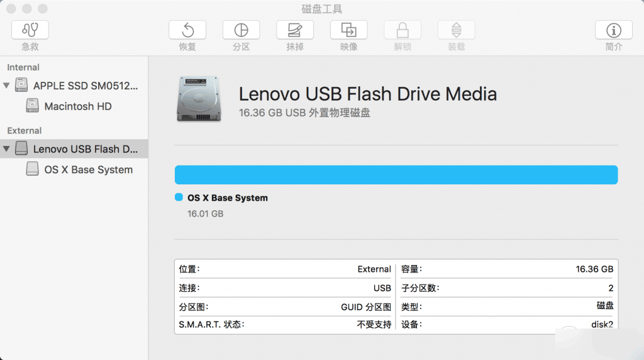Click the blue OS X Base System legend swatch
644x360 pixels.
[179, 198]
